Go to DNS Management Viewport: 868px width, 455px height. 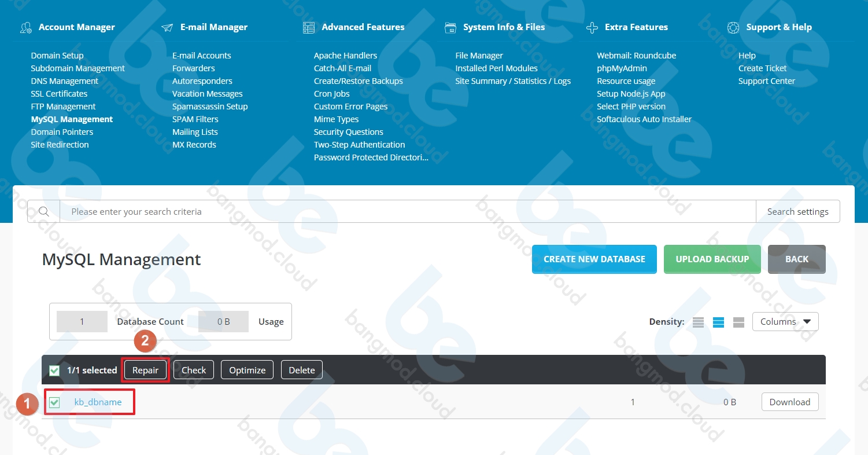tap(65, 81)
